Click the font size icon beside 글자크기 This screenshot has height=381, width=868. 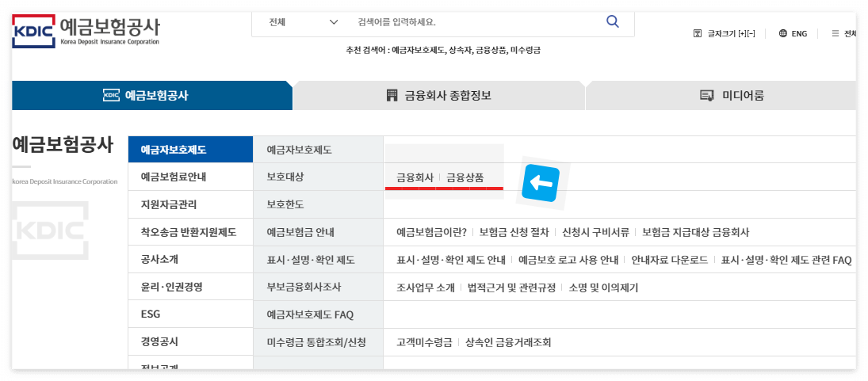tap(698, 33)
